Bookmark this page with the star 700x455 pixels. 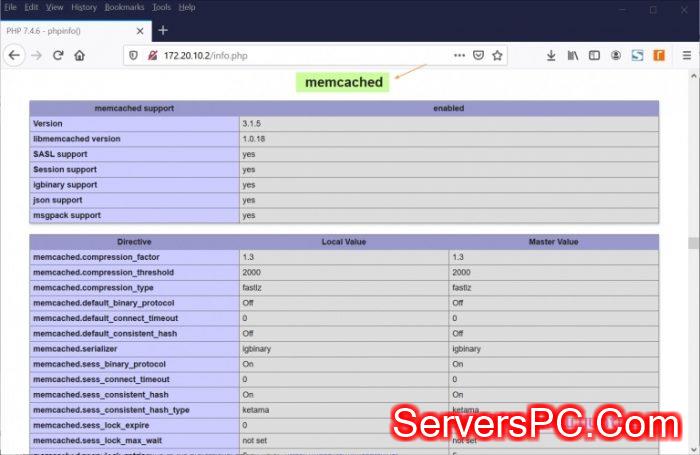tap(497, 55)
